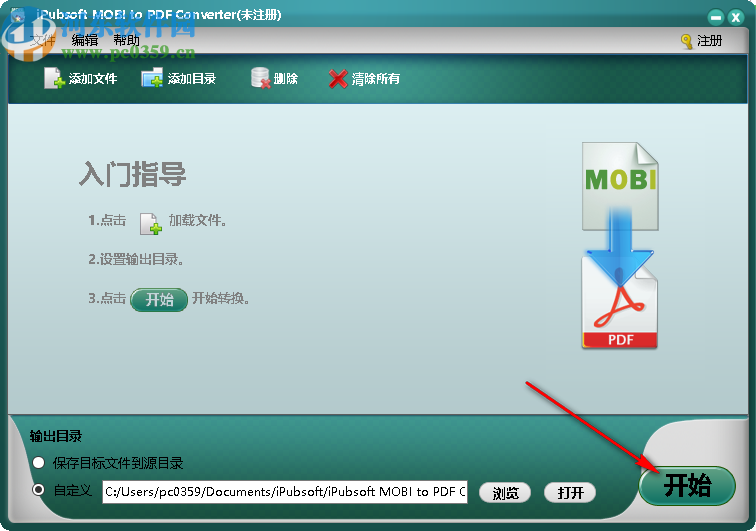Click the 删除 toolbar label
Image resolution: width=756 pixels, height=531 pixels.
(x=285, y=79)
